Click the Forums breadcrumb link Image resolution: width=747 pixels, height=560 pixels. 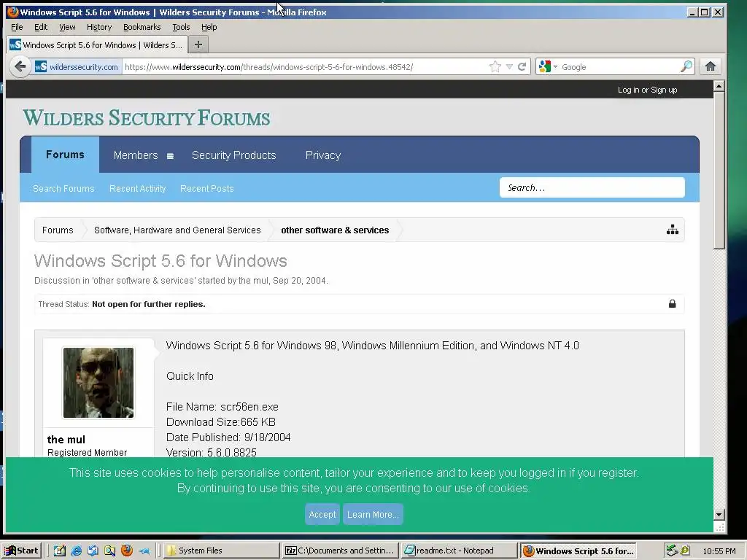click(58, 230)
